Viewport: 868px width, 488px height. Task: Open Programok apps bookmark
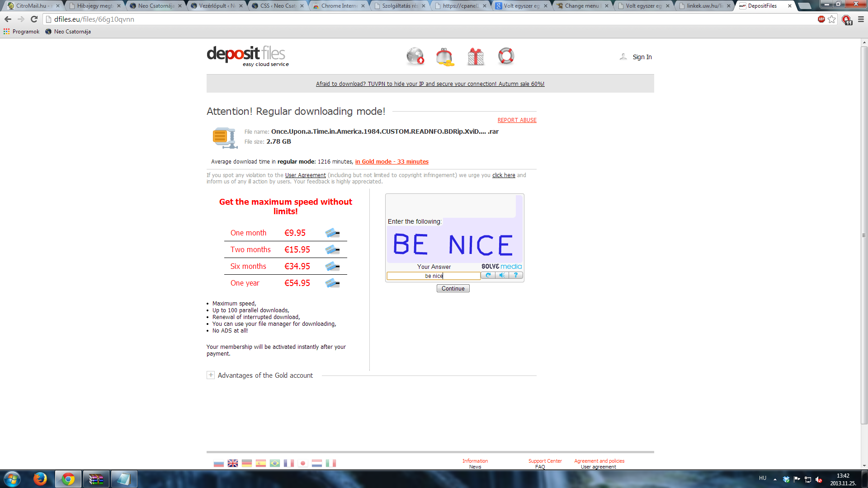[21, 32]
